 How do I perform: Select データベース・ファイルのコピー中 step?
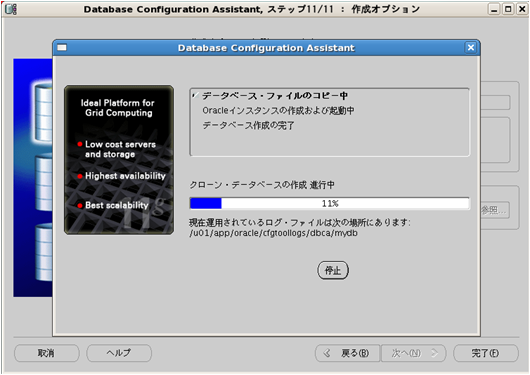pos(275,96)
